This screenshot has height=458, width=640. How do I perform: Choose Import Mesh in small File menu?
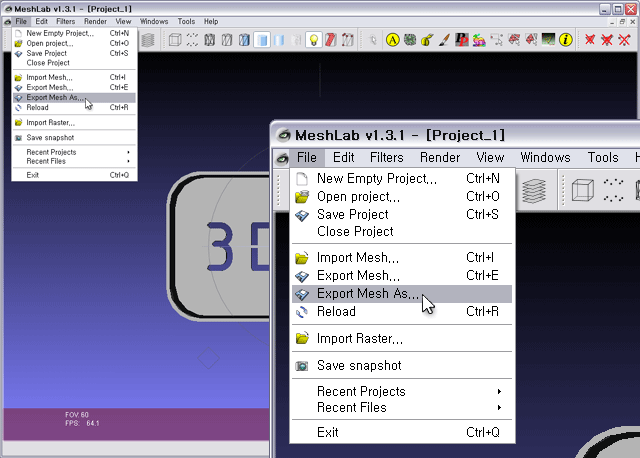point(74,78)
